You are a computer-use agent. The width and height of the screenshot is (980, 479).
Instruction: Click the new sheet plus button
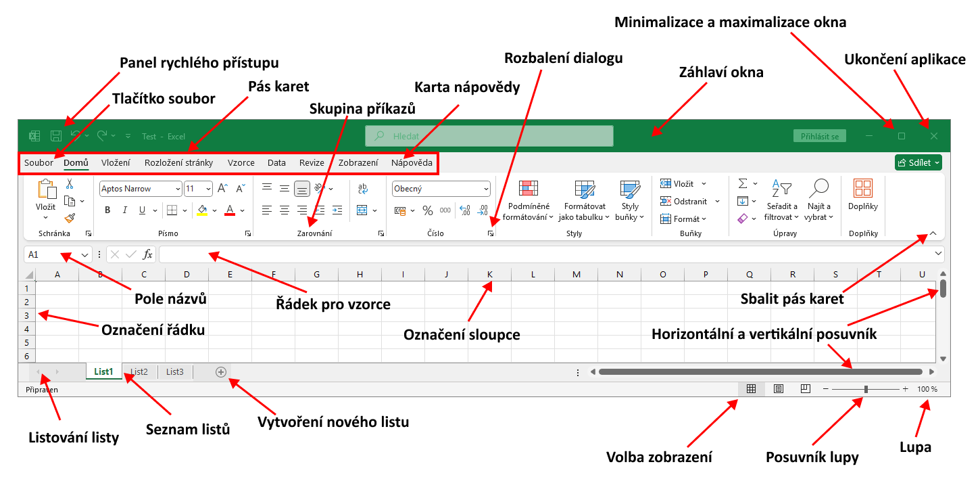pyautogui.click(x=220, y=371)
